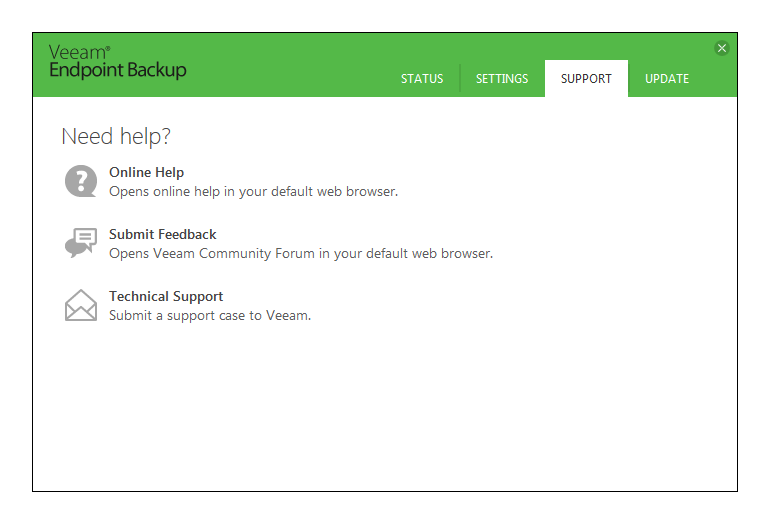Go to the UPDATE tab
The image size is (770, 524).
click(667, 79)
